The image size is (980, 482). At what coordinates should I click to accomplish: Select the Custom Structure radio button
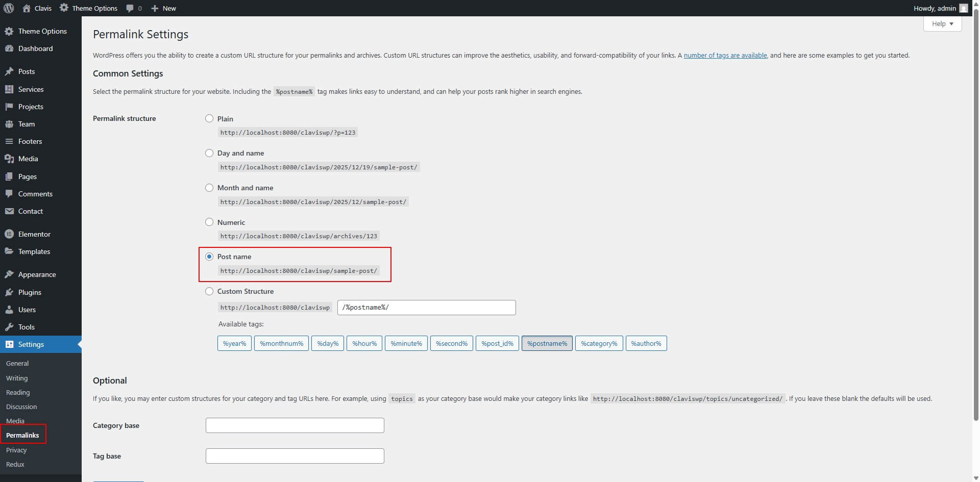point(209,291)
